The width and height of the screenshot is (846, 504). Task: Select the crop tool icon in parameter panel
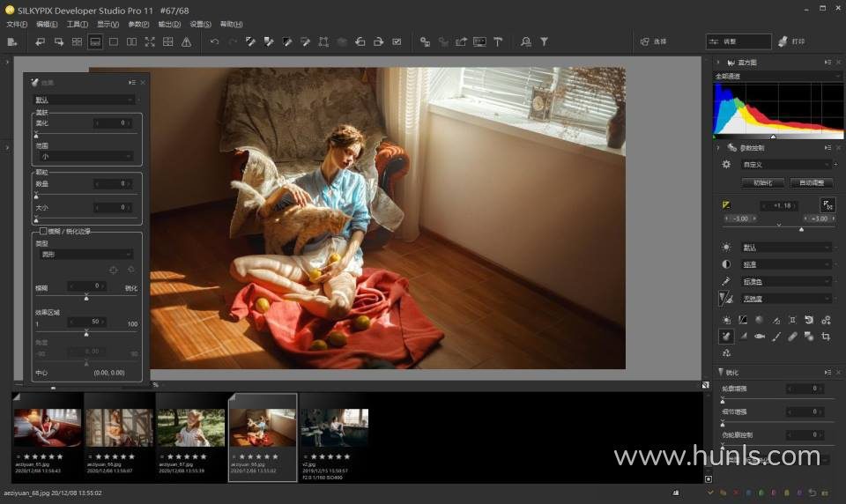tap(826, 336)
